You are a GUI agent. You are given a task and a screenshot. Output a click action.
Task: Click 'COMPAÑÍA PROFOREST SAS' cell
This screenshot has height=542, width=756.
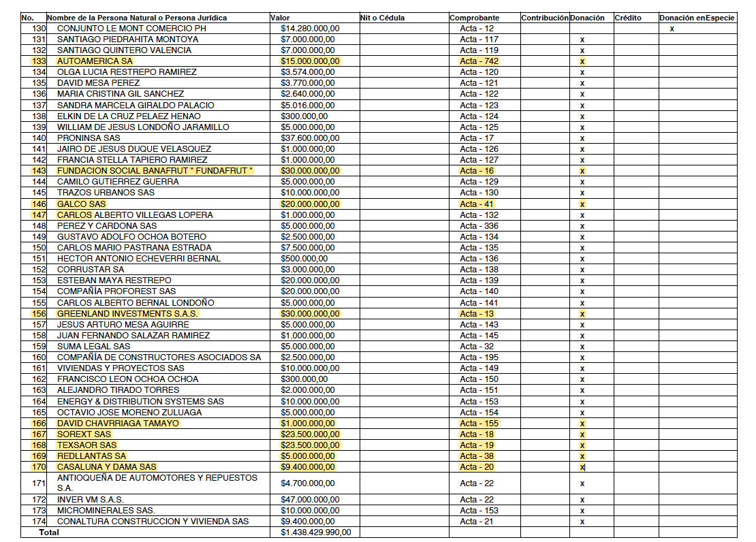tap(116, 291)
